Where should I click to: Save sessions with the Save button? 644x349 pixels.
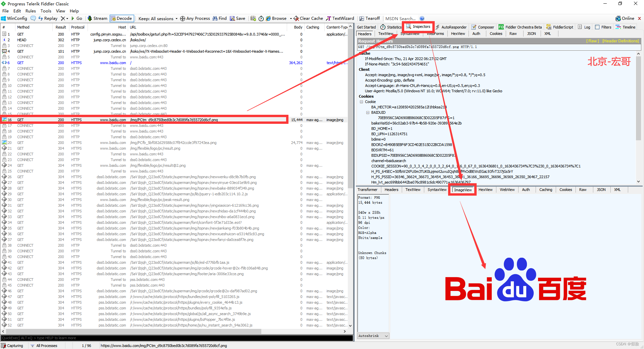pyautogui.click(x=237, y=18)
